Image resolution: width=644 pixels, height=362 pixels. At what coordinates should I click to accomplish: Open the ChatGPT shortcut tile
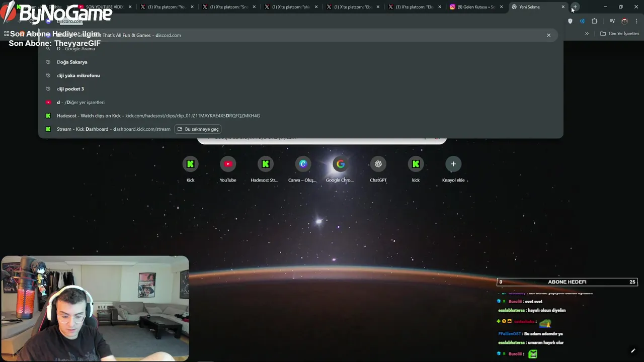[x=378, y=169]
